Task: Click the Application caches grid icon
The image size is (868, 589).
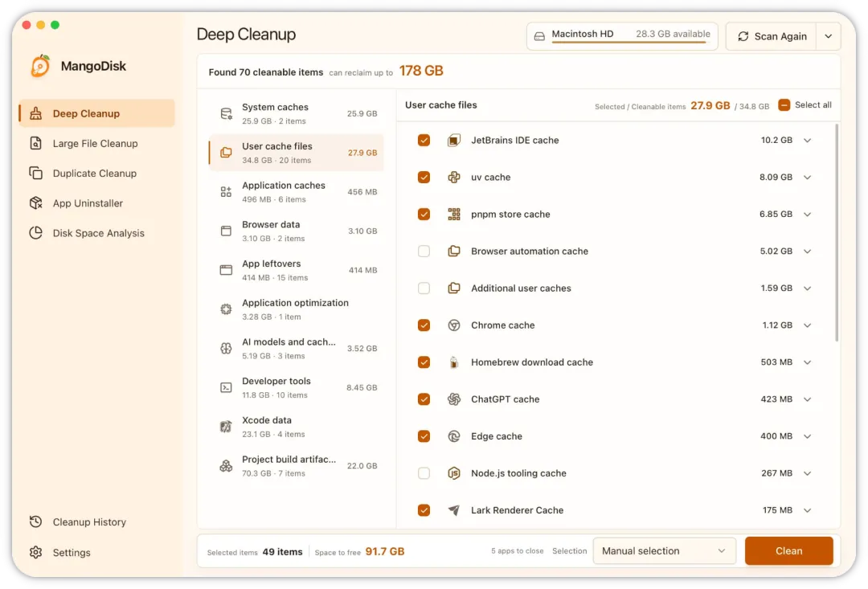Action: [226, 192]
